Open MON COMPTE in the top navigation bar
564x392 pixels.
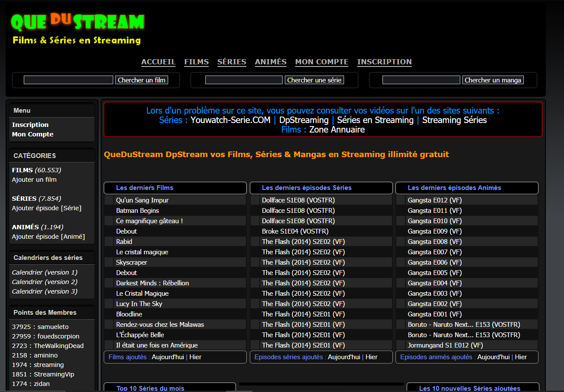322,62
